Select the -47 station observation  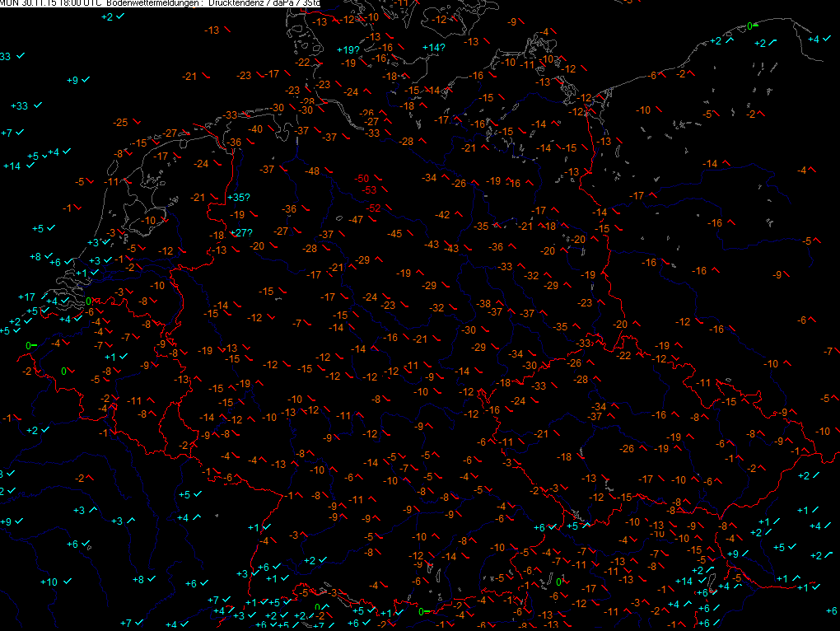click(x=356, y=220)
